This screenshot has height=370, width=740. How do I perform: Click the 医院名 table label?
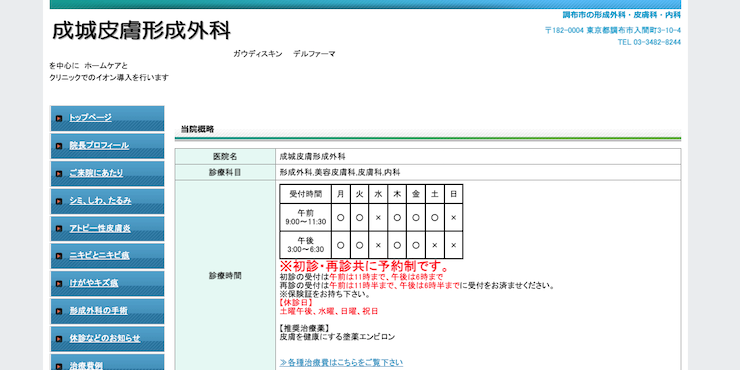[x=225, y=157]
